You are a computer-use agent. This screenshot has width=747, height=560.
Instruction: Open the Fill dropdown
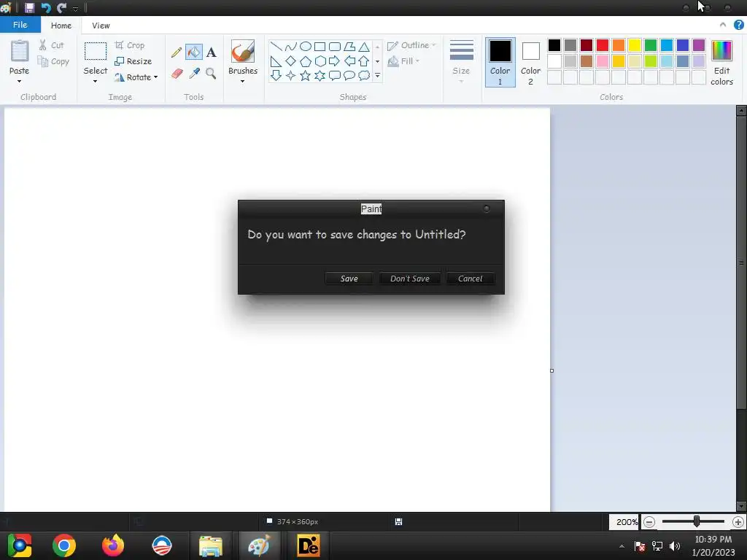click(x=403, y=61)
